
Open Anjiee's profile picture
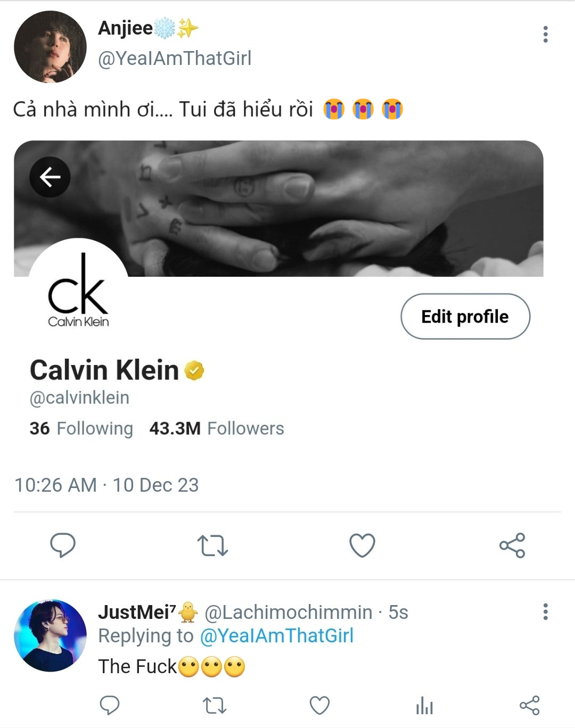click(x=50, y=47)
